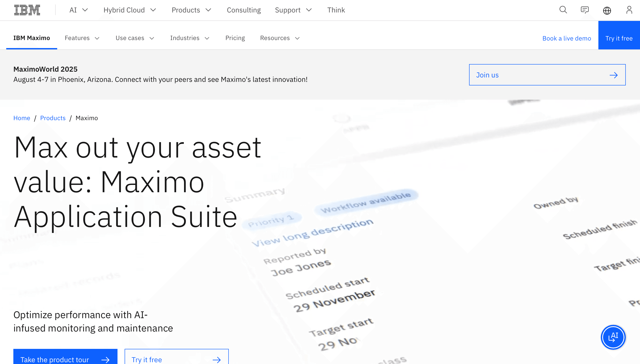Expand the Support menu

pyautogui.click(x=294, y=10)
